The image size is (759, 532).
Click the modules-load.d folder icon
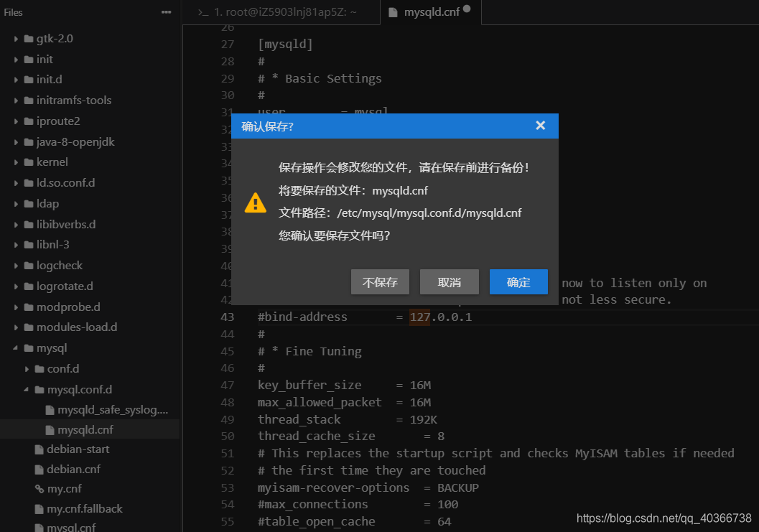[x=29, y=327]
